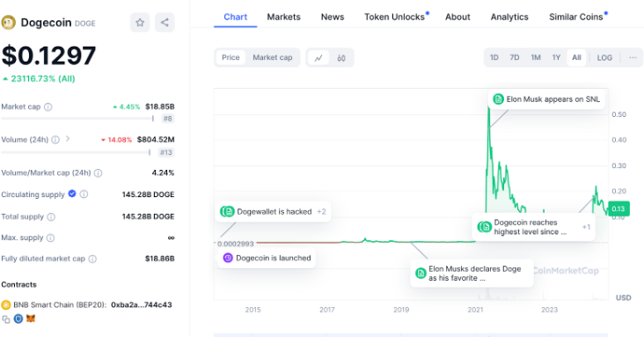Open Volume (24h) info icon

[55, 140]
